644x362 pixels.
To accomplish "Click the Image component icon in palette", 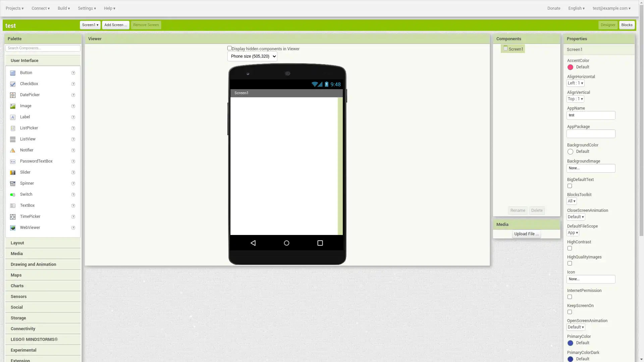I will click(13, 106).
